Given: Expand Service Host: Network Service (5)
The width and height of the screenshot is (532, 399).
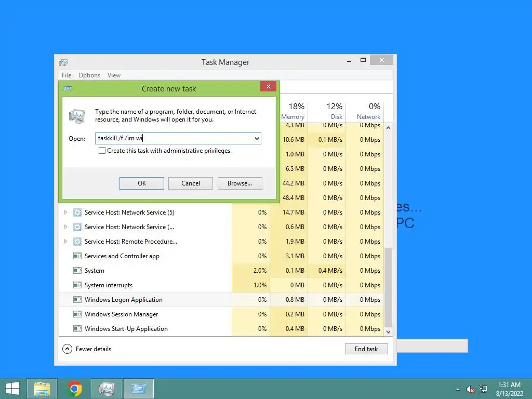Looking at the screenshot, I should click(x=66, y=212).
